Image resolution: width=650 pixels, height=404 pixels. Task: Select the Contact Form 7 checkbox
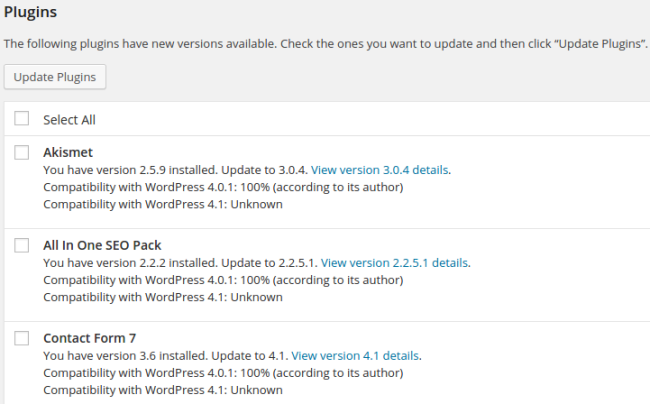pyautogui.click(x=22, y=338)
